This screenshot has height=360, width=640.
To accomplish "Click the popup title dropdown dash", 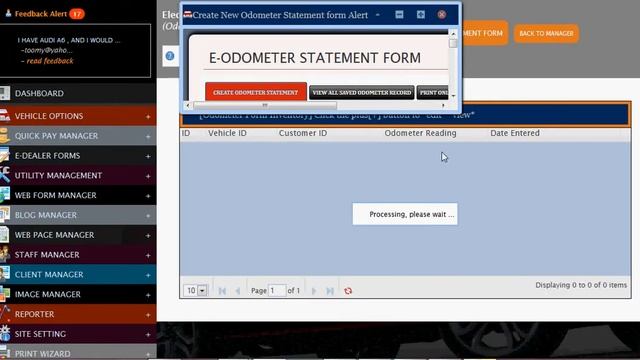I will (378, 15).
